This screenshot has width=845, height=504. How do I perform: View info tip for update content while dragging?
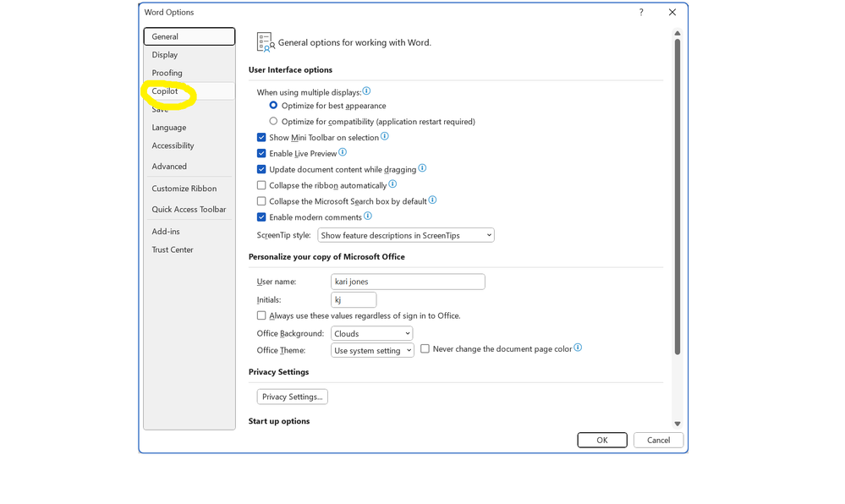(423, 168)
